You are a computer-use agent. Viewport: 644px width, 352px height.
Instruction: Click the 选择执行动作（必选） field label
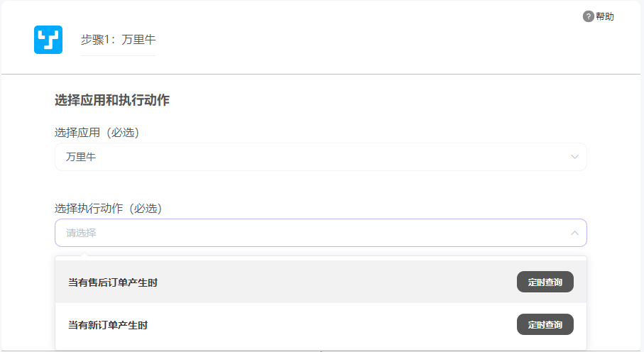(108, 209)
